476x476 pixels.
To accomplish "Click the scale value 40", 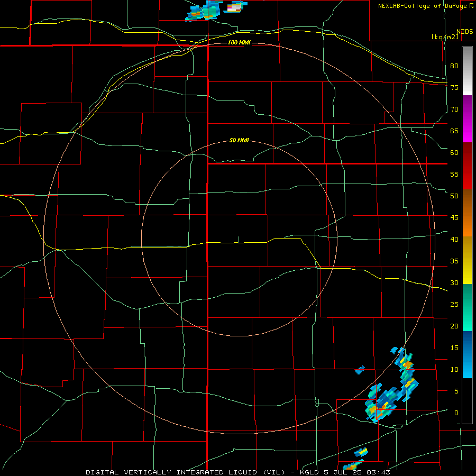I will click(x=454, y=239).
